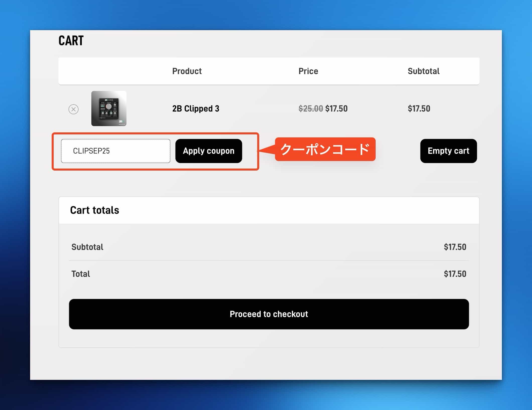Click the Cart totals heading
Image resolution: width=532 pixels, height=410 pixels.
tap(95, 210)
